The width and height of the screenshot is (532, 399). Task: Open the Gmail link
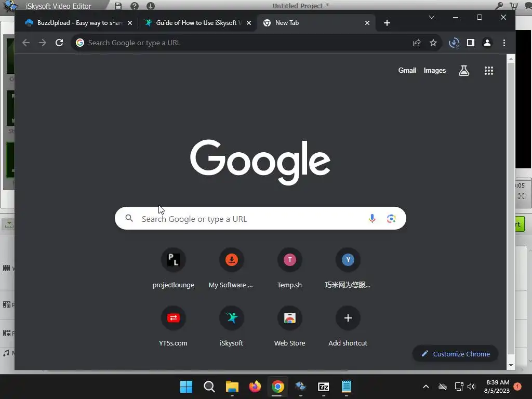407,70
